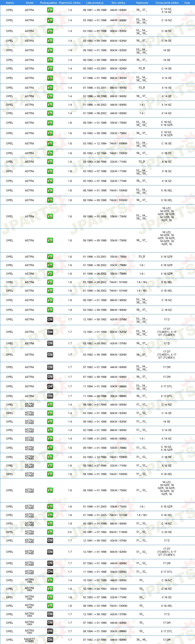Click PB fuel icon in ASTRA KOMBI 2.0 row
This screenshot has width=195, height=644.
pyautogui.click(x=50, y=532)
